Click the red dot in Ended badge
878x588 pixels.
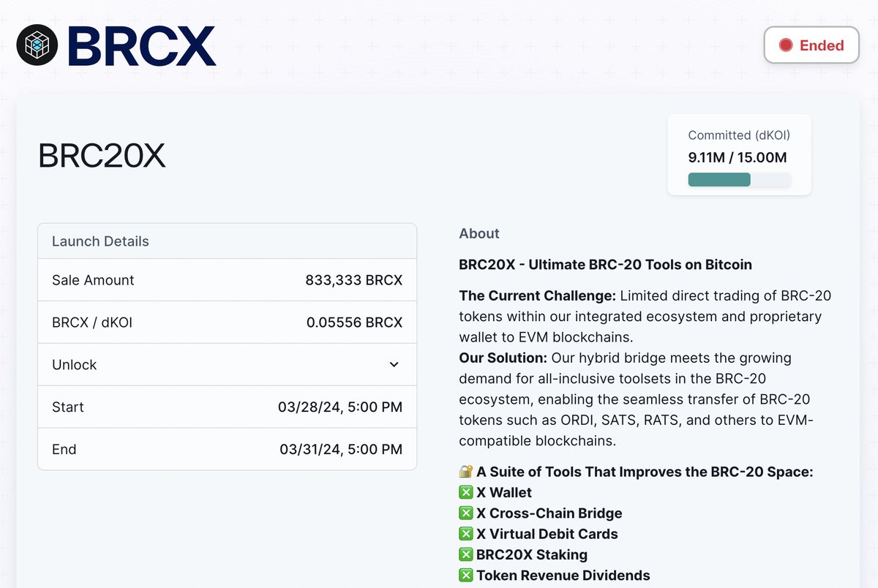tap(786, 45)
